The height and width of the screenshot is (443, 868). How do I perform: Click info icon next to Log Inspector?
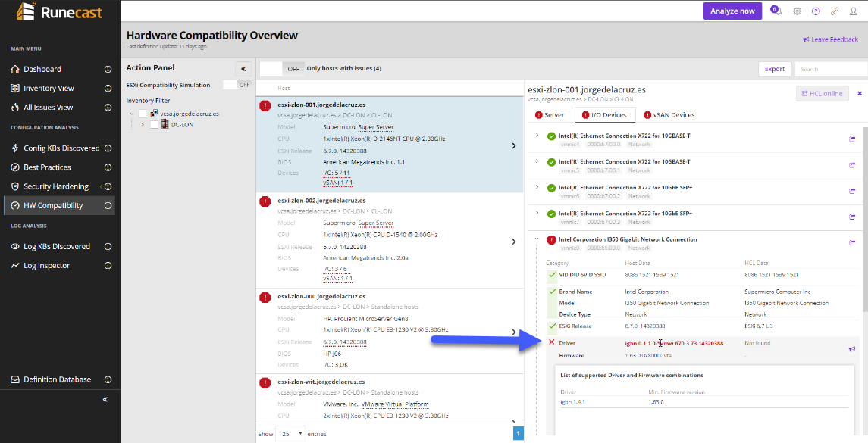pyautogui.click(x=108, y=266)
